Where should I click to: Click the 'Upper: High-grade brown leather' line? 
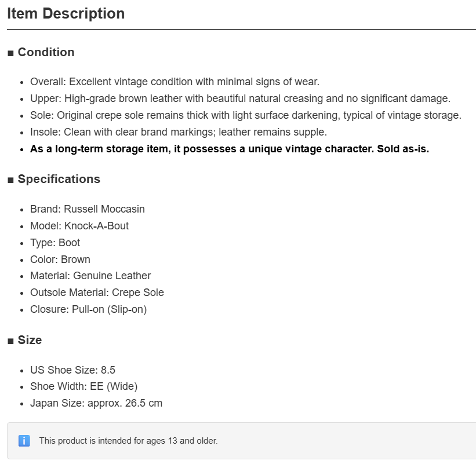tap(240, 98)
